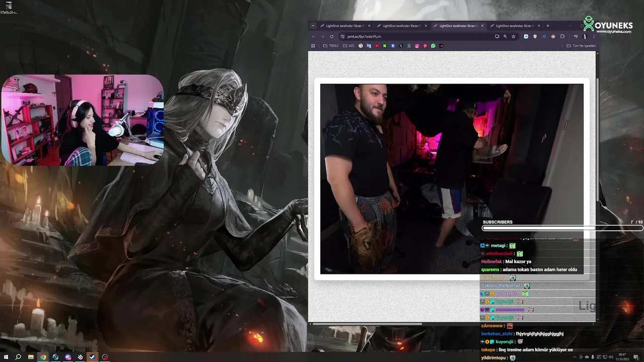Open the Tüm Yer İşaretleri folder

tap(581, 46)
